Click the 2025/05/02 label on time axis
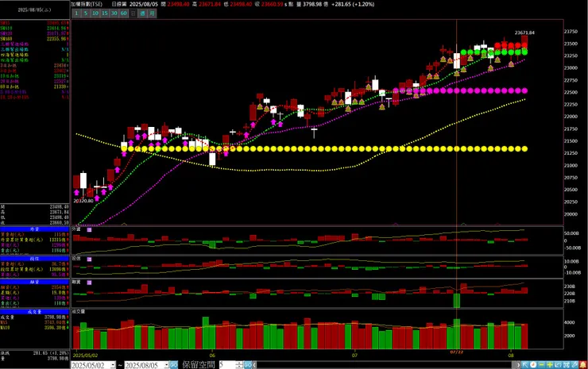588x369 pixels. pos(85,355)
